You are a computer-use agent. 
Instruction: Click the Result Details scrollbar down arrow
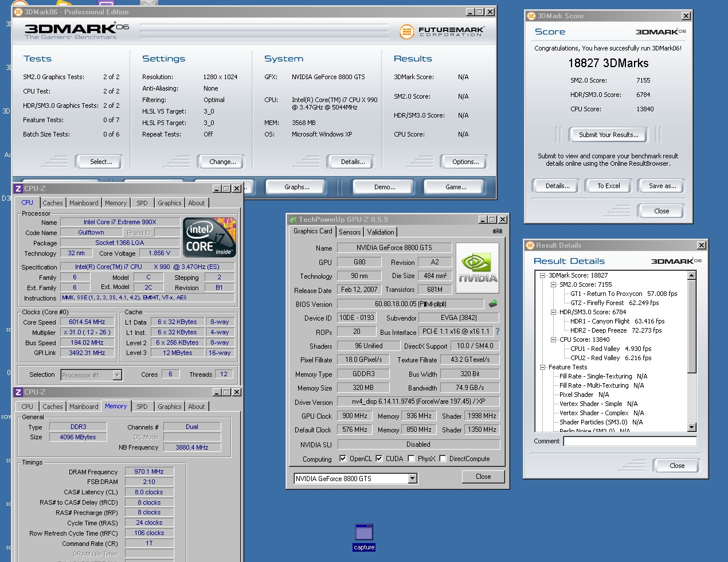691,427
